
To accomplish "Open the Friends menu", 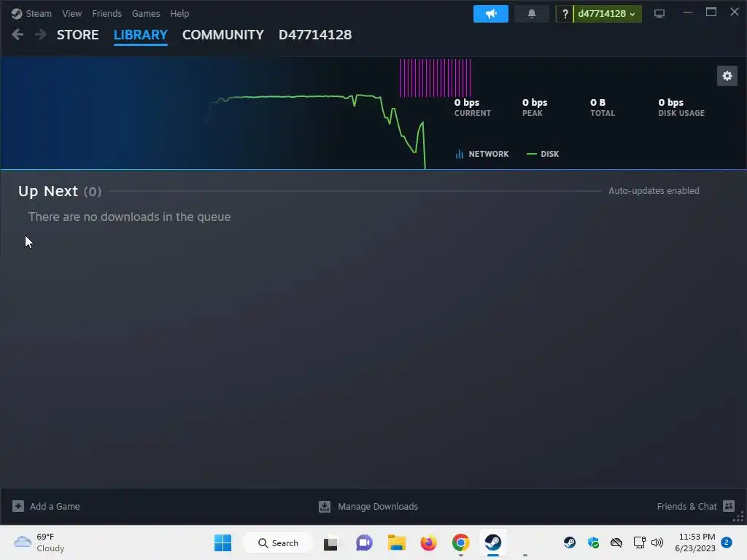I will click(x=107, y=13).
